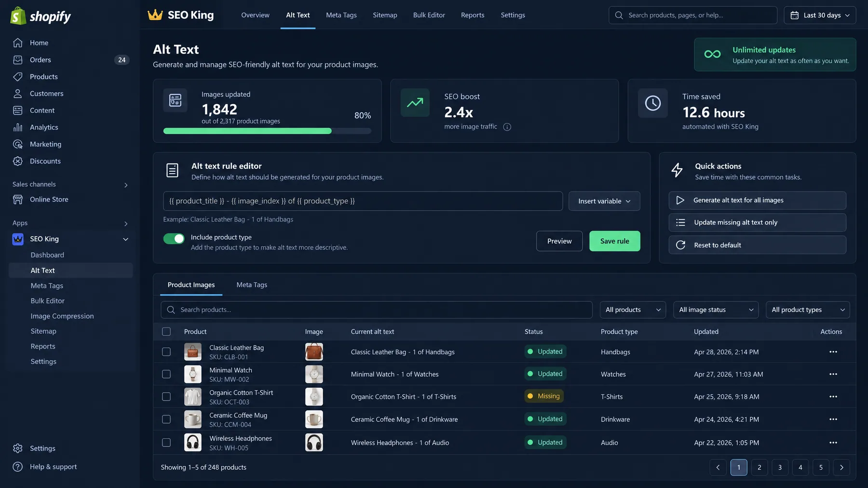868x488 pixels.
Task: Check the Ceramic Coffee Mug row checkbox
Action: (x=166, y=420)
